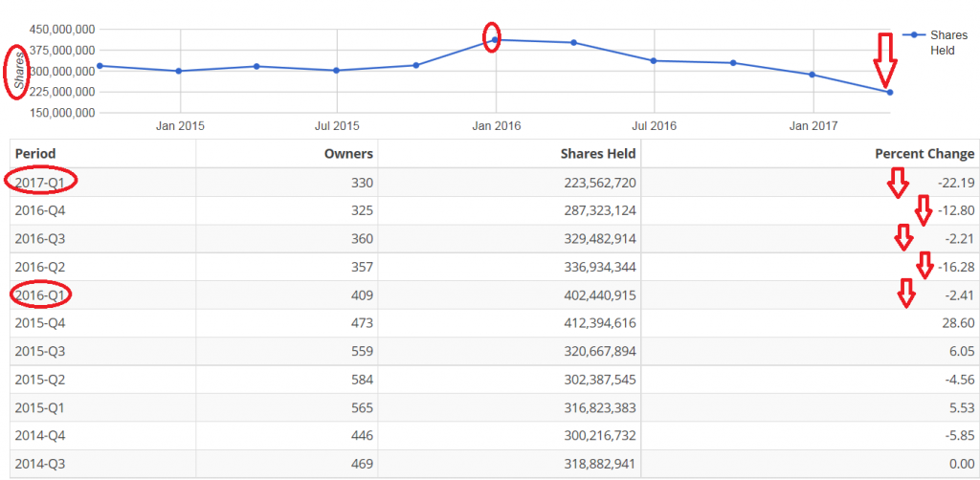Screen dimensions: 980x480
Task: Select the final data point on the chart line
Action: [x=890, y=92]
